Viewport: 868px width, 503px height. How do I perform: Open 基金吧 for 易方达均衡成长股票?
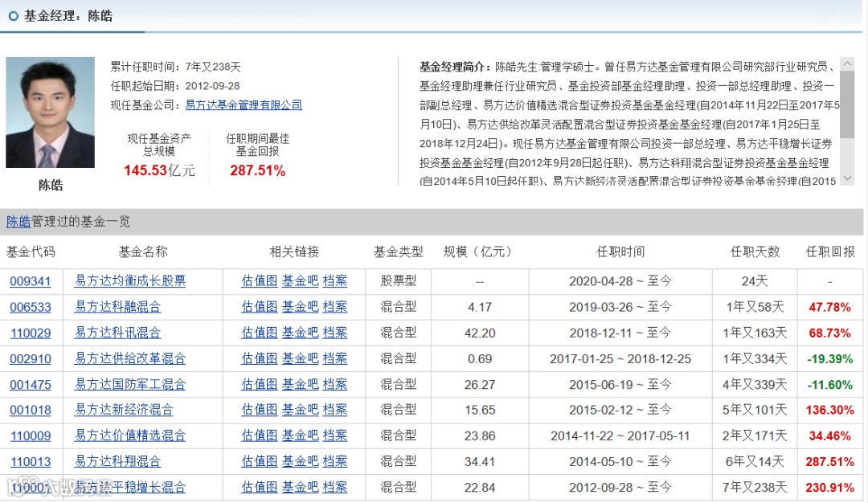(x=300, y=280)
